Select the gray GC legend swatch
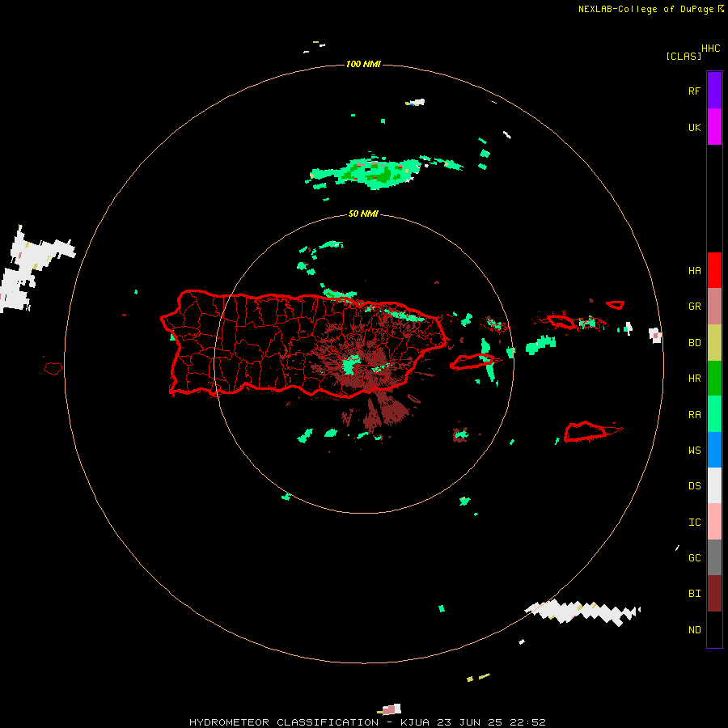Image resolution: width=728 pixels, height=728 pixels. [x=714, y=557]
